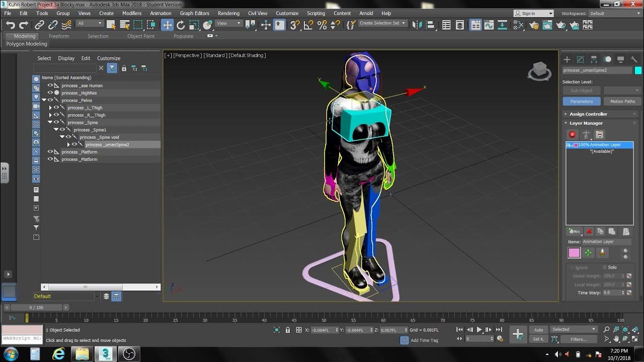Open Select by Name dialog icon
Screen dimensions: 644x362
(x=125, y=25)
